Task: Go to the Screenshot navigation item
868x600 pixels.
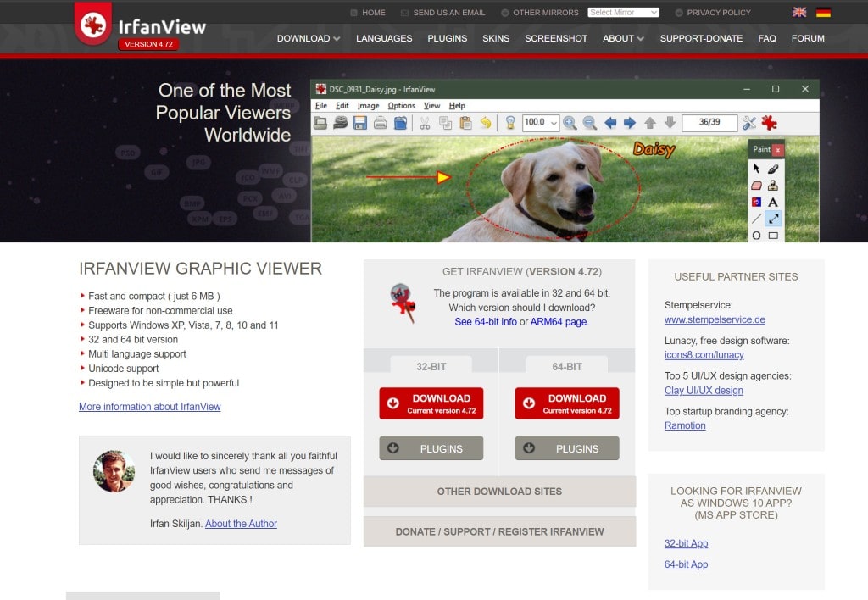Action: pyautogui.click(x=556, y=38)
